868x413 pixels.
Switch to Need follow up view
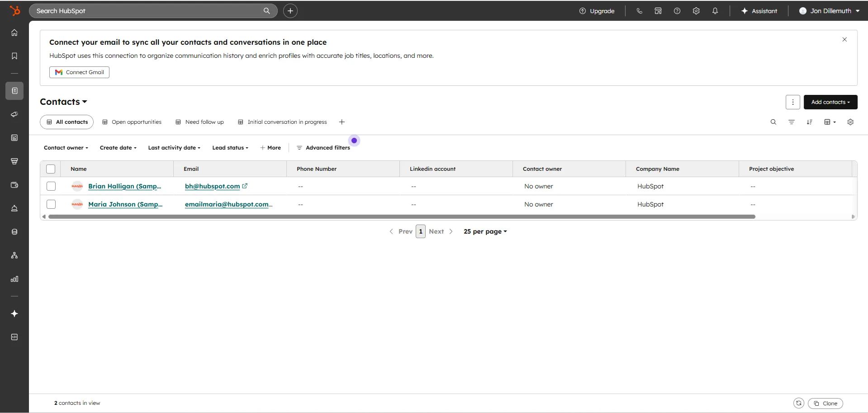pos(200,122)
